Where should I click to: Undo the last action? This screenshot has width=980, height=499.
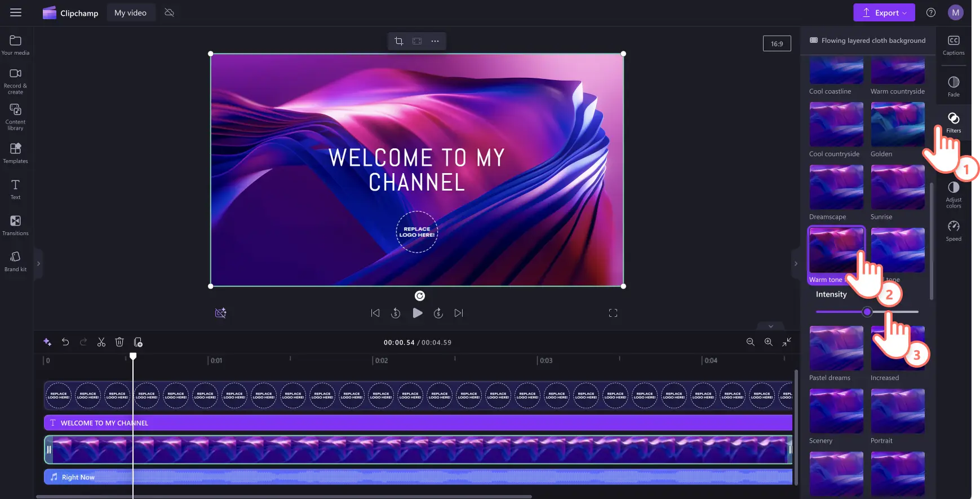pyautogui.click(x=65, y=342)
